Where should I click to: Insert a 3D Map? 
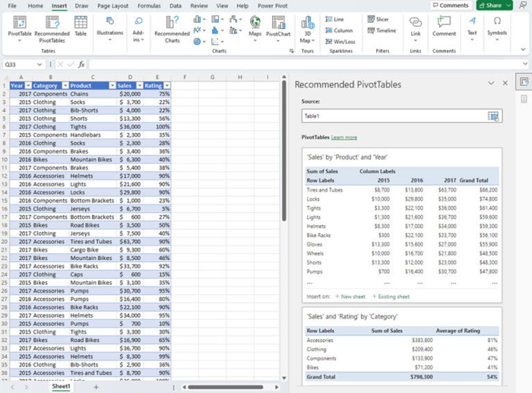point(308,30)
